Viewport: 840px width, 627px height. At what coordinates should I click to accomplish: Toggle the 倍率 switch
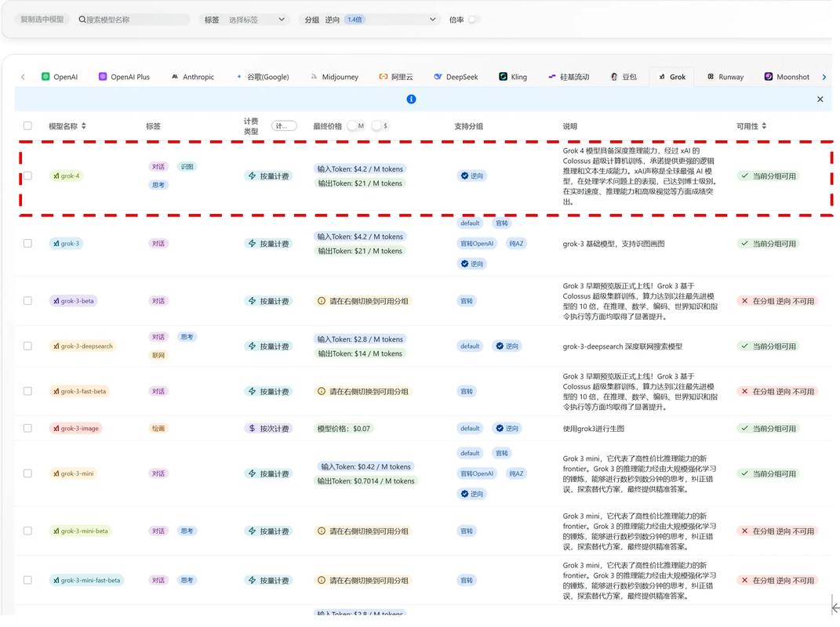(473, 20)
